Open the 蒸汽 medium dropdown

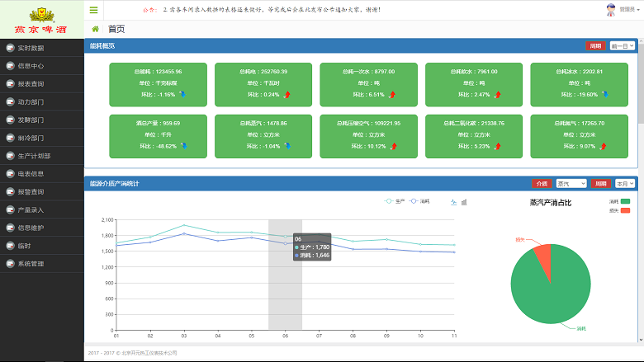click(571, 184)
